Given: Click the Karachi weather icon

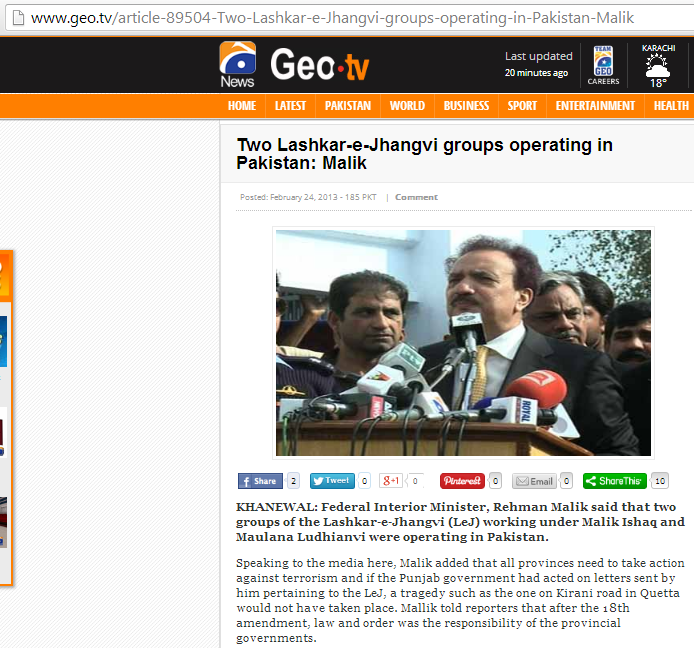Looking at the screenshot, I should (x=658, y=67).
